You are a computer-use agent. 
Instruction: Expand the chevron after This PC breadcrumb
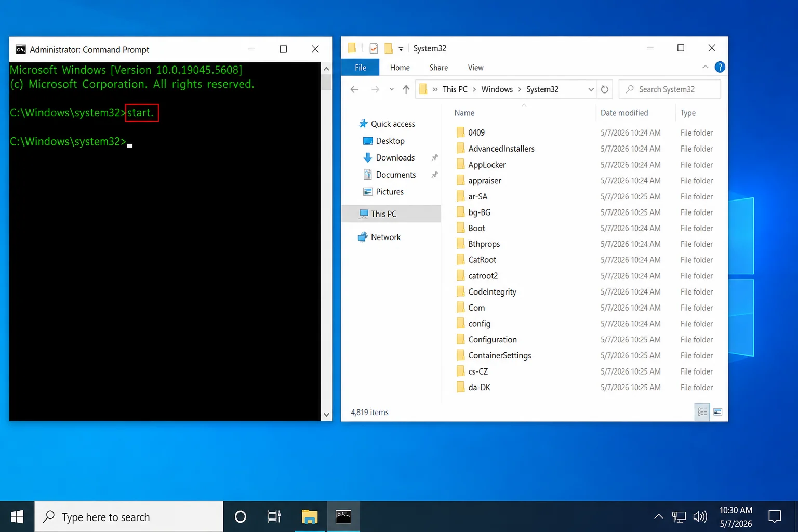474,89
